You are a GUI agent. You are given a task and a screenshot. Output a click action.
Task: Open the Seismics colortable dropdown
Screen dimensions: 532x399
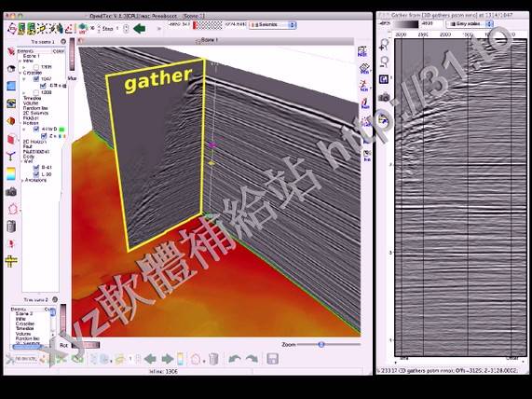click(273, 25)
